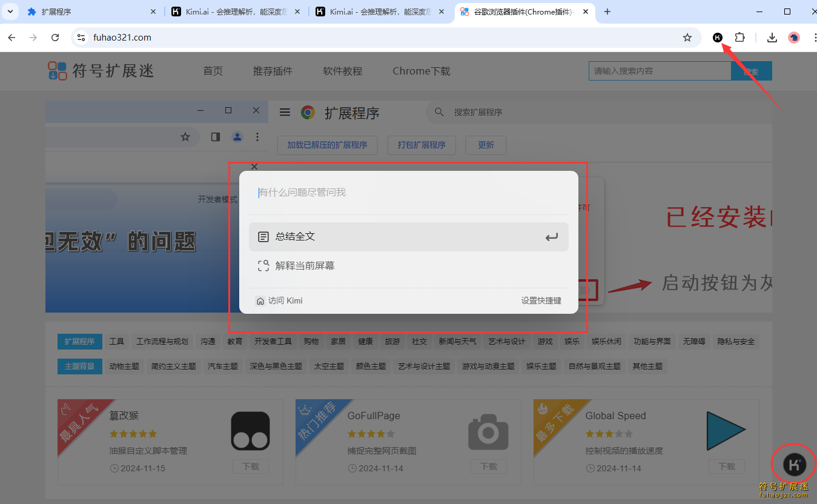Select the 动物主题 theme tag
This screenshot has height=504, width=817.
coord(124,366)
